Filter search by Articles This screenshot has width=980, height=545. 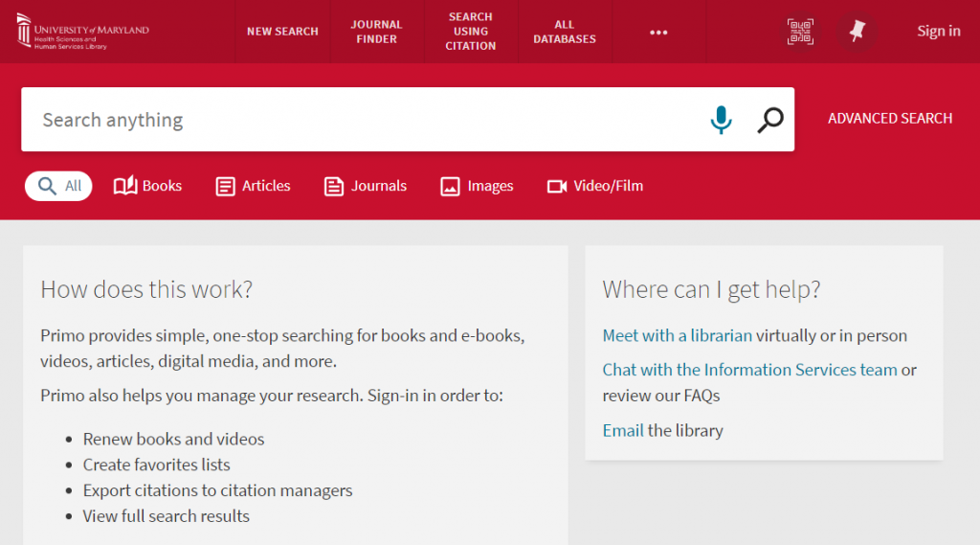click(254, 186)
